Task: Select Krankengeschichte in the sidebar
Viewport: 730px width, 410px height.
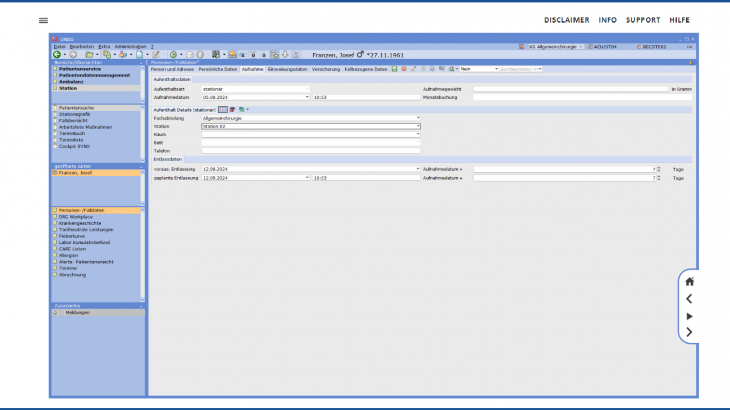Action: pyautogui.click(x=77, y=223)
